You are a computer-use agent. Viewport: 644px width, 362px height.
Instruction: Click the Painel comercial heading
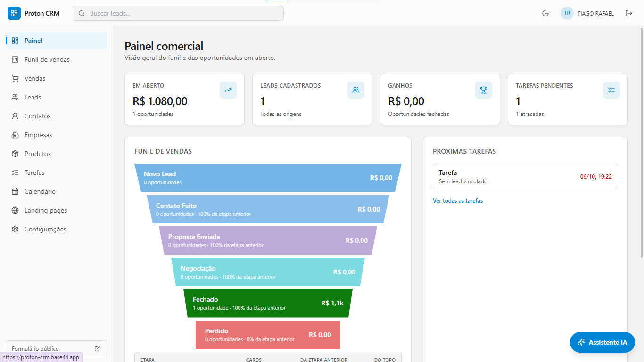click(x=164, y=46)
